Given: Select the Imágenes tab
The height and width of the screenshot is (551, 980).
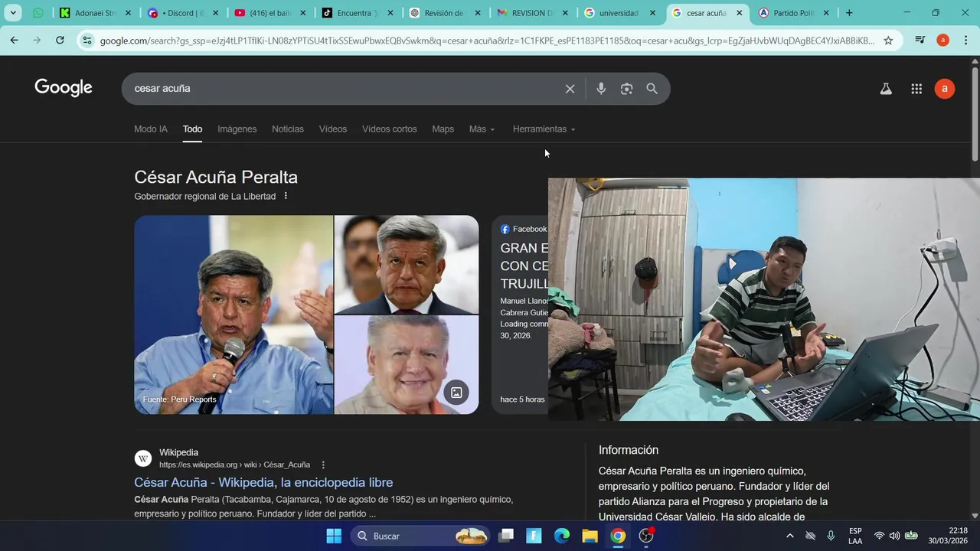Looking at the screenshot, I should point(237,129).
